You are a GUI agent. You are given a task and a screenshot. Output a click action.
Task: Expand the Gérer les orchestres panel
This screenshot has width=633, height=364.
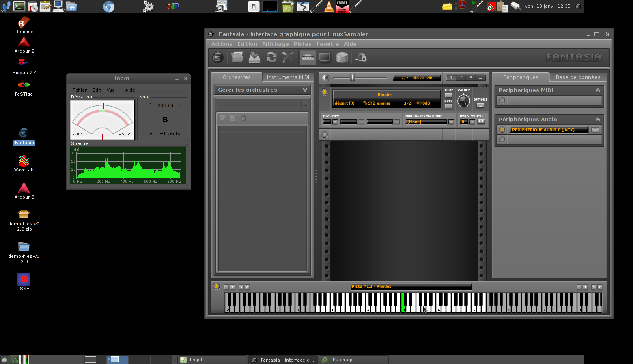pos(305,90)
